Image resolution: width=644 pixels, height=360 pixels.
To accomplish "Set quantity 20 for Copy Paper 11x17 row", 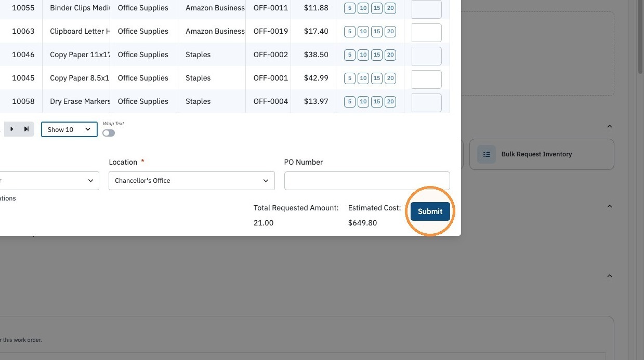I will point(390,55).
